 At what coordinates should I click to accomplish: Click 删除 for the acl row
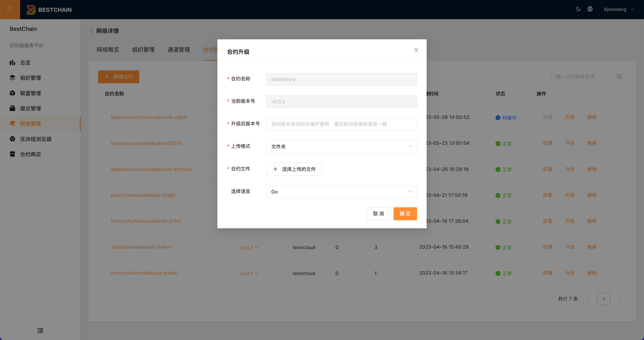tap(592, 247)
